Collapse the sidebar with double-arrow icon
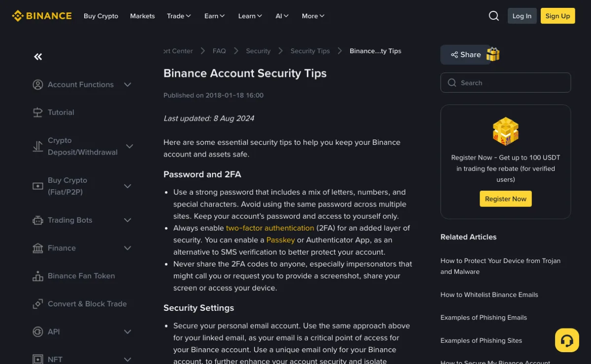The width and height of the screenshot is (591, 364). [x=38, y=57]
